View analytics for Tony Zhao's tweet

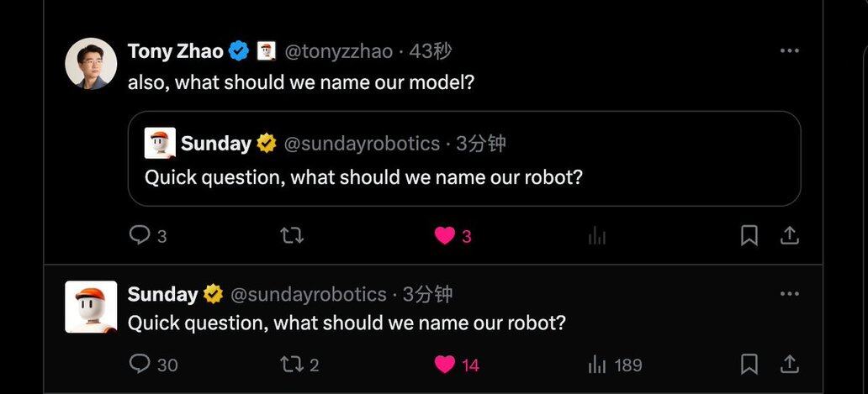(x=597, y=236)
